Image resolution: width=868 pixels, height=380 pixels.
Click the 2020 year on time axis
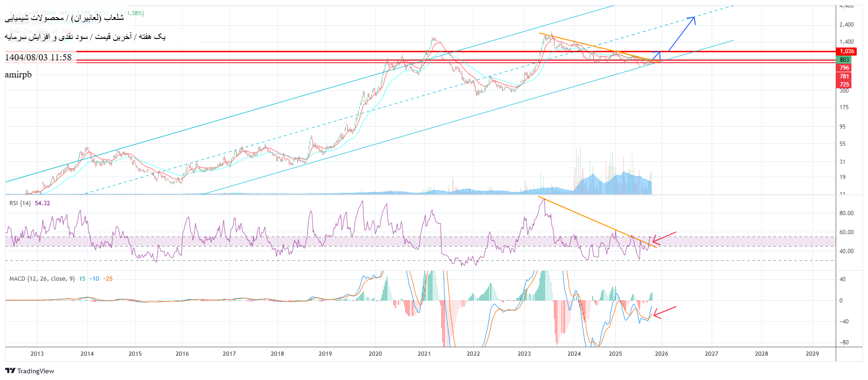tap(375, 354)
